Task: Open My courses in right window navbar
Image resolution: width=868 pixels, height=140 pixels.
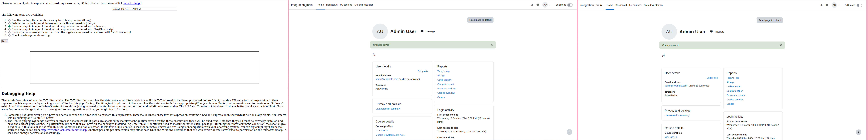Action: pos(635,5)
